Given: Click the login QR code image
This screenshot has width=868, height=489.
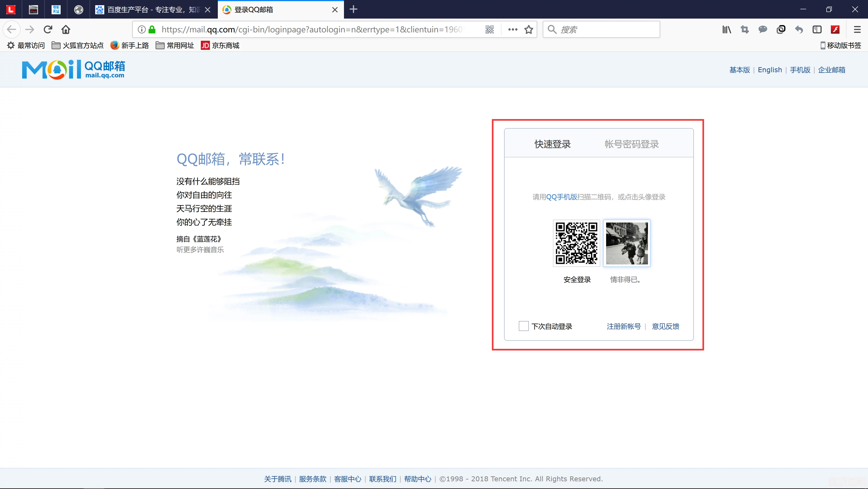Looking at the screenshot, I should tap(576, 243).
